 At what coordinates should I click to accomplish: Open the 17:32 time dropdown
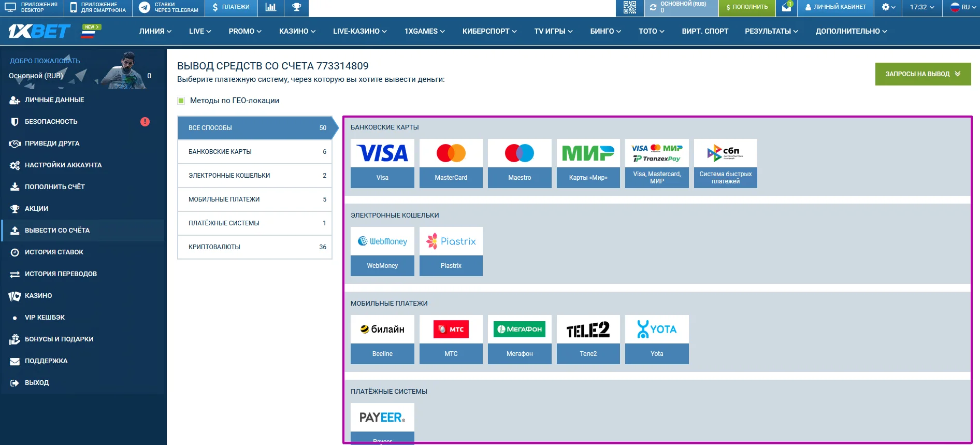pyautogui.click(x=922, y=7)
